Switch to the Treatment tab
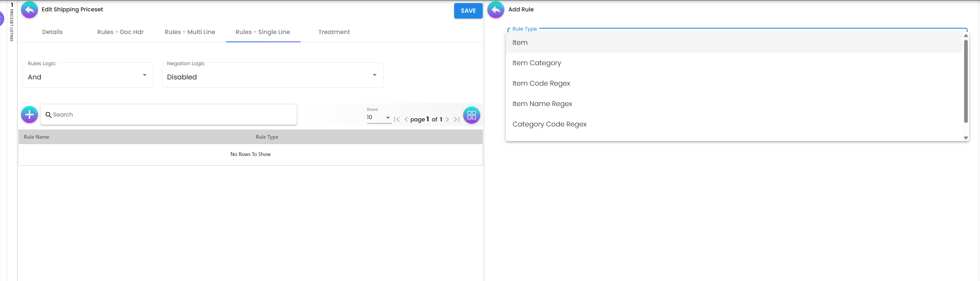The width and height of the screenshot is (980, 281). (x=334, y=32)
